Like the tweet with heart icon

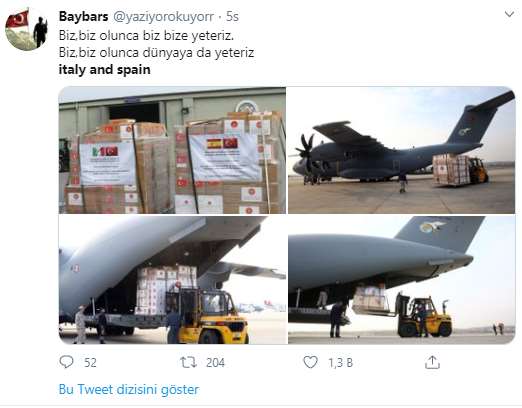(310, 362)
